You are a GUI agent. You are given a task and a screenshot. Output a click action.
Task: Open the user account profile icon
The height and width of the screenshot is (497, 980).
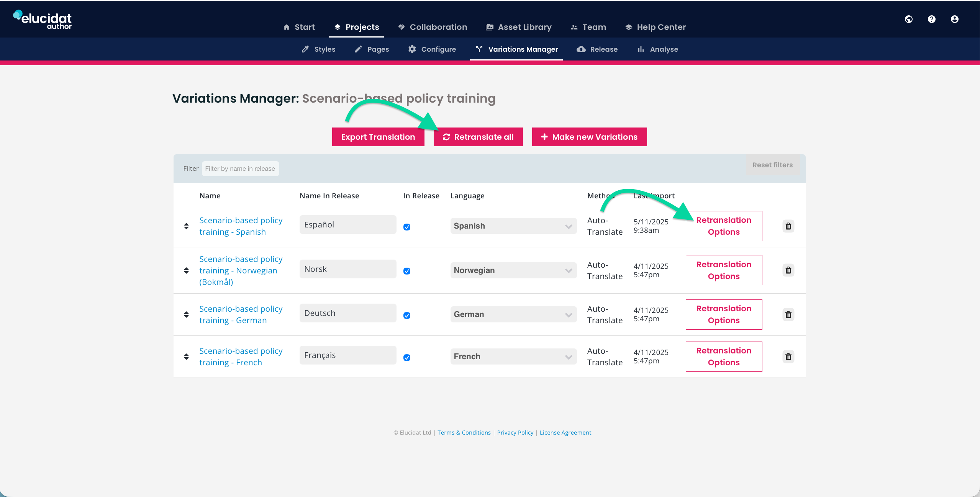point(955,19)
